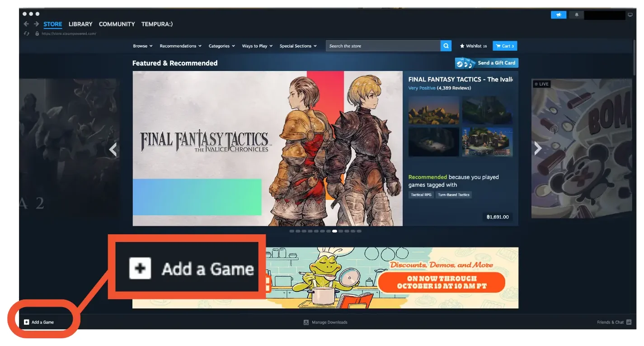Viewport: 644px width, 346px height.
Task: Open the bell notifications icon
Action: 576,15
